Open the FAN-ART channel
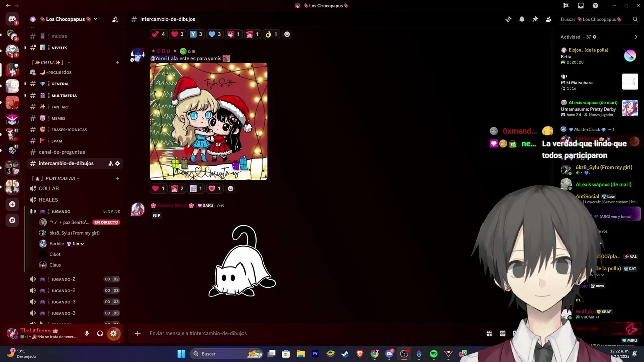Viewport: 644px width, 362px height. [x=75, y=107]
